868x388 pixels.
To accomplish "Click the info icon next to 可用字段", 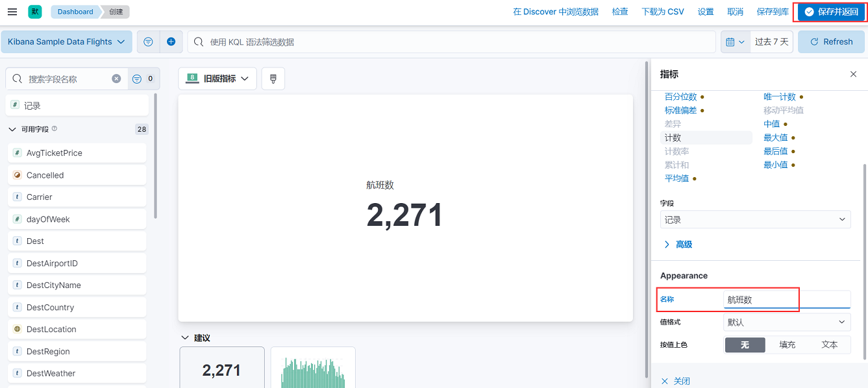I will point(55,129).
